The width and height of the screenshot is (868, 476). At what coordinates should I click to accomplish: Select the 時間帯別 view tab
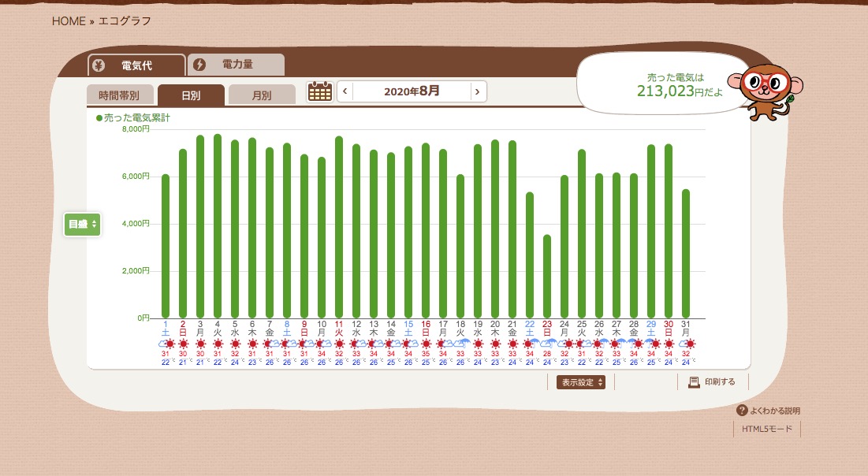tap(119, 95)
